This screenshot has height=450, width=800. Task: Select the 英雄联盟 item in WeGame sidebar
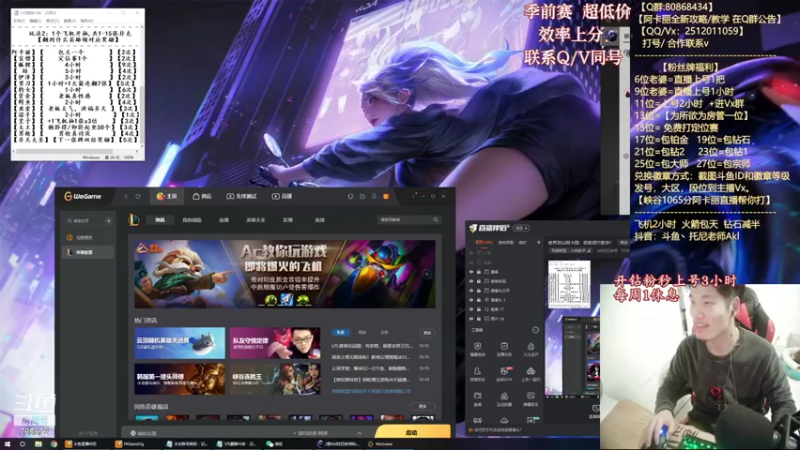(x=88, y=252)
